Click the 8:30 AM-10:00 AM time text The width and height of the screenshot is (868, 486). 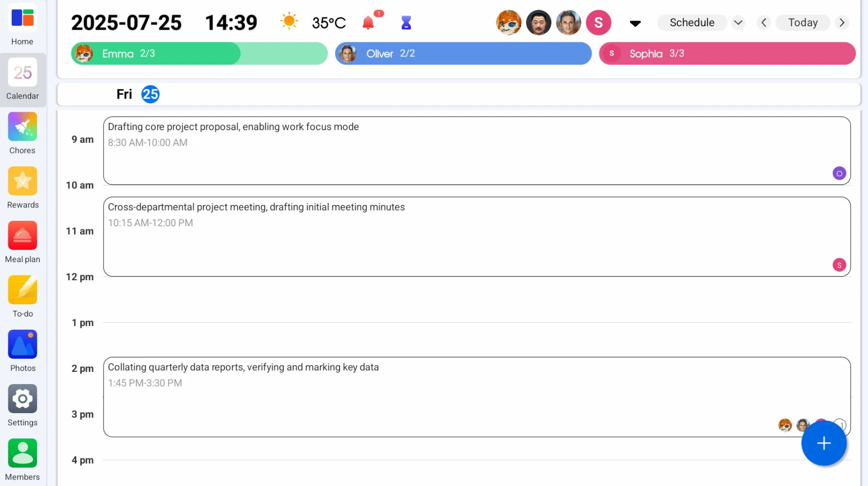148,143
